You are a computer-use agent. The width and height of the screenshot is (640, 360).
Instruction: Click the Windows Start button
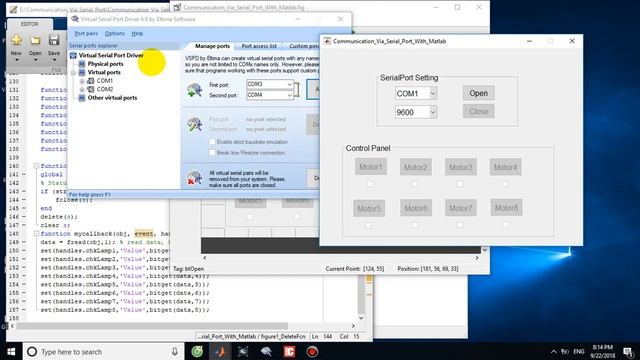click(11, 351)
